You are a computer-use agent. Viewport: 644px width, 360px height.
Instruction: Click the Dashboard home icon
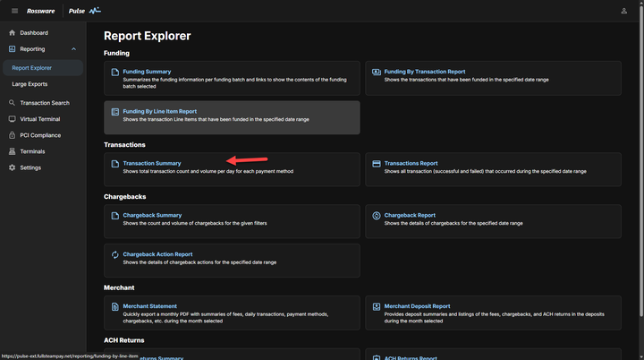(12, 33)
